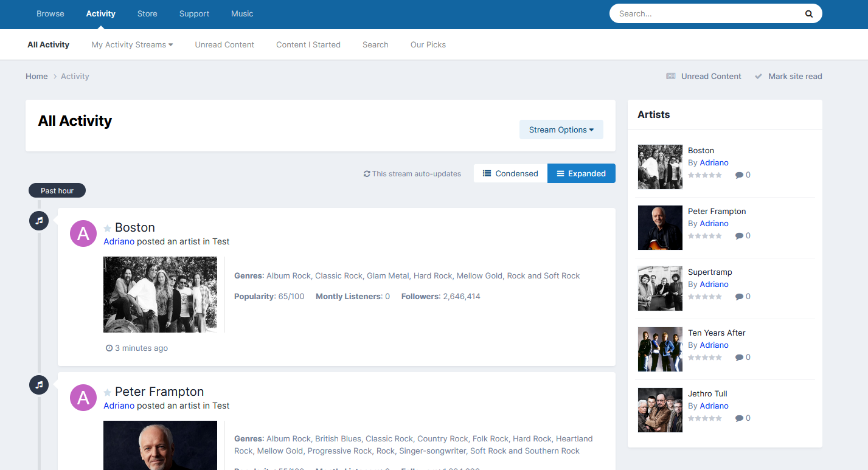Click Adriano author link under Peter Frampton post
The image size is (868, 470).
(x=119, y=406)
